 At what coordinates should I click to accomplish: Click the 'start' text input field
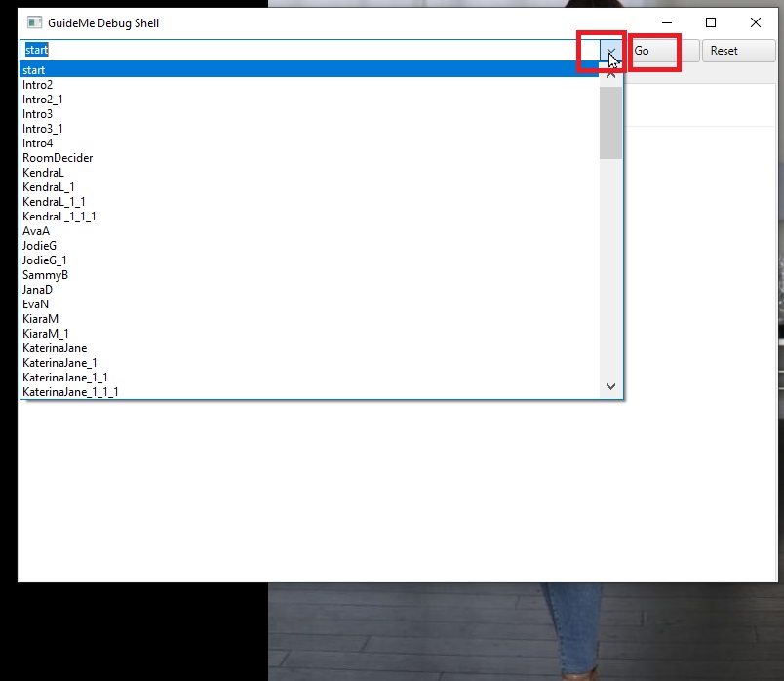[310, 50]
